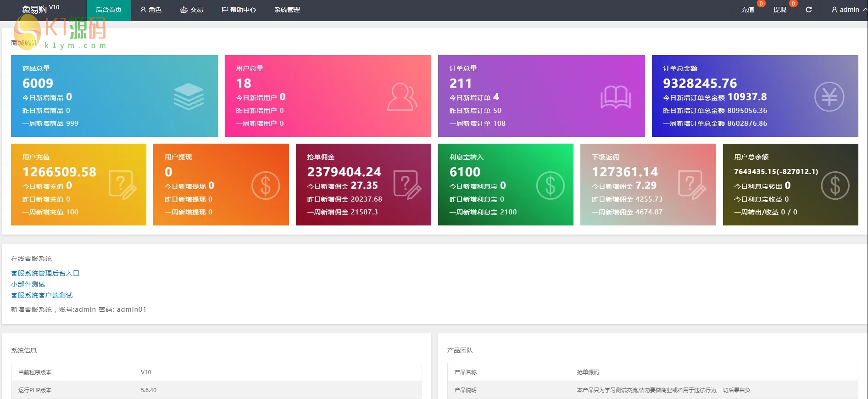Click the edit icon in 抢单佣金 card
Image resolution: width=868 pixels, height=399 pixels.
coord(407,185)
